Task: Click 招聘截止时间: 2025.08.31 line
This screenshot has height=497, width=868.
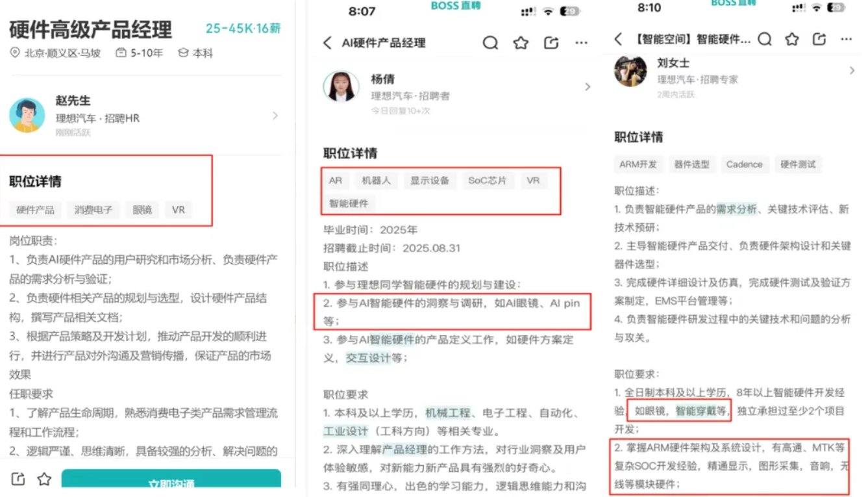Action: point(392,248)
